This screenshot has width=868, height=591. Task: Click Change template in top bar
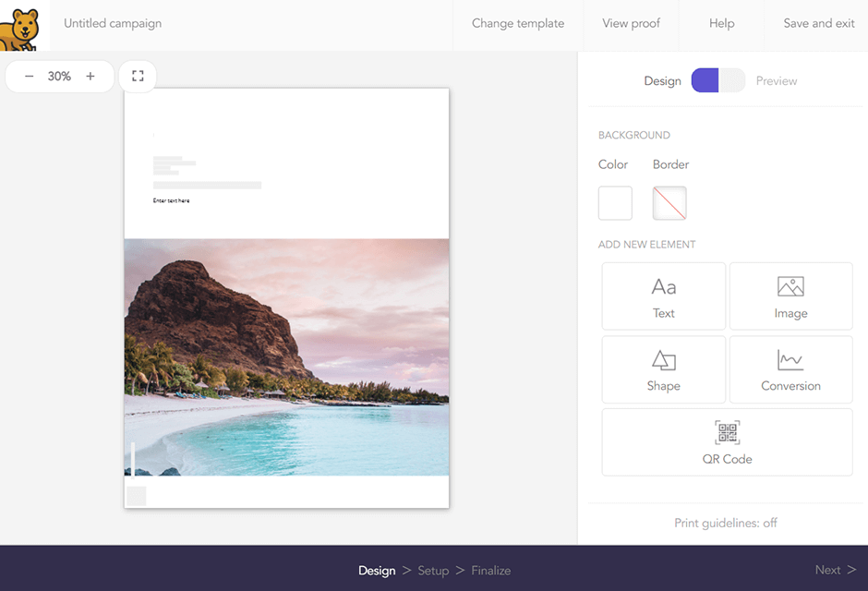click(x=518, y=23)
